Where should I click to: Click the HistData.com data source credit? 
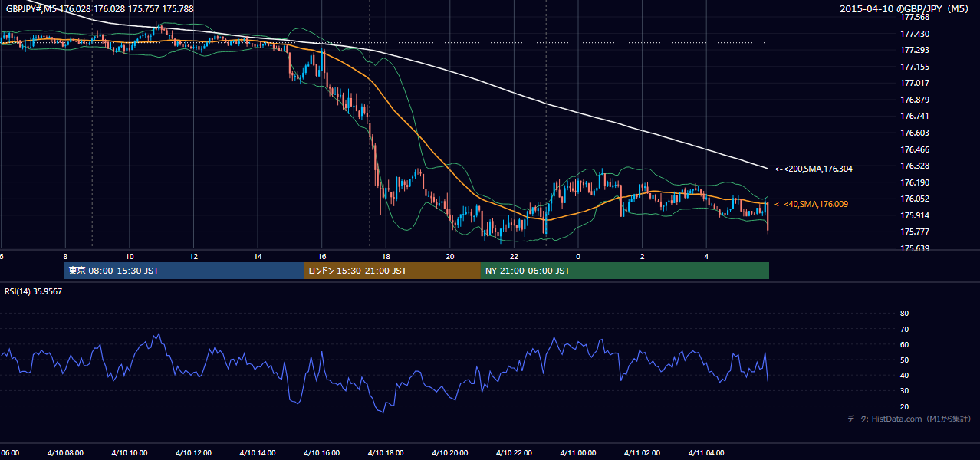(909, 419)
